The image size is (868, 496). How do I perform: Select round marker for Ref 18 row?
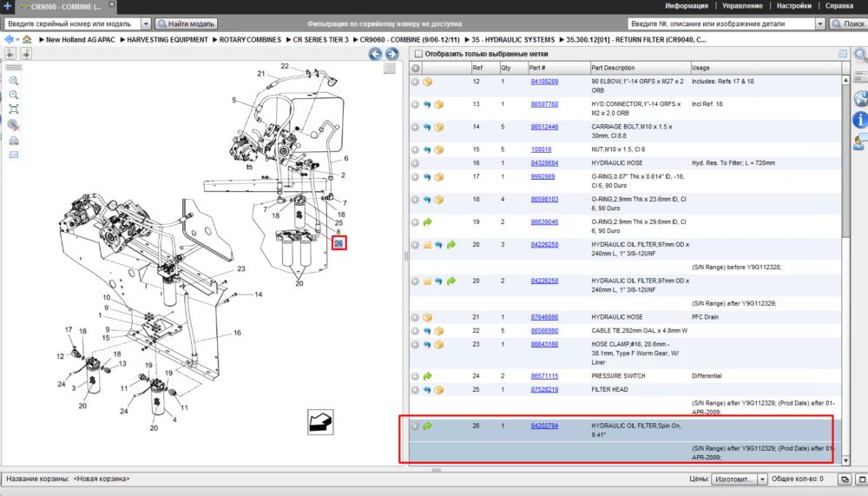point(415,200)
